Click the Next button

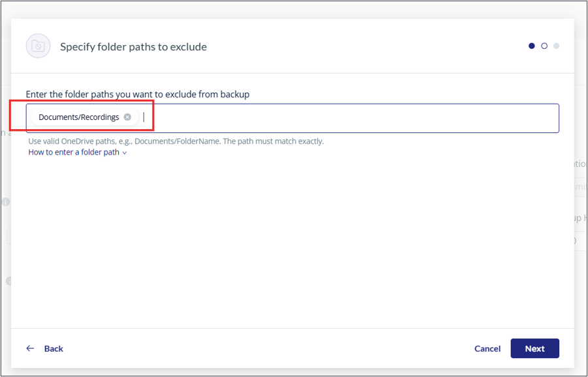pos(534,348)
